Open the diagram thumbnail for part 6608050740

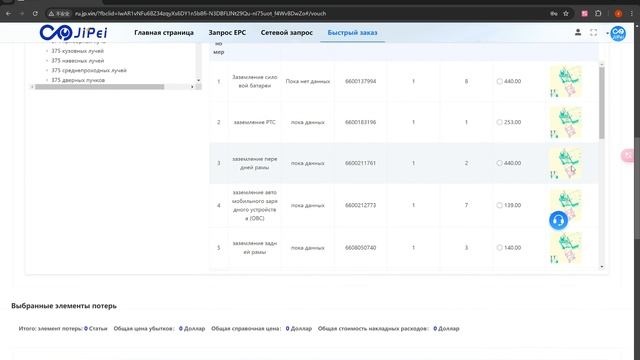(566, 248)
